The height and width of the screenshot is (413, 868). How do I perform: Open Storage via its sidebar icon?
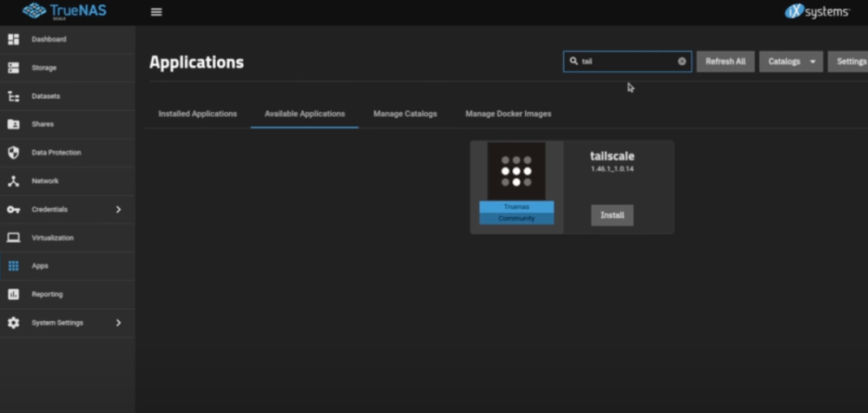13,68
